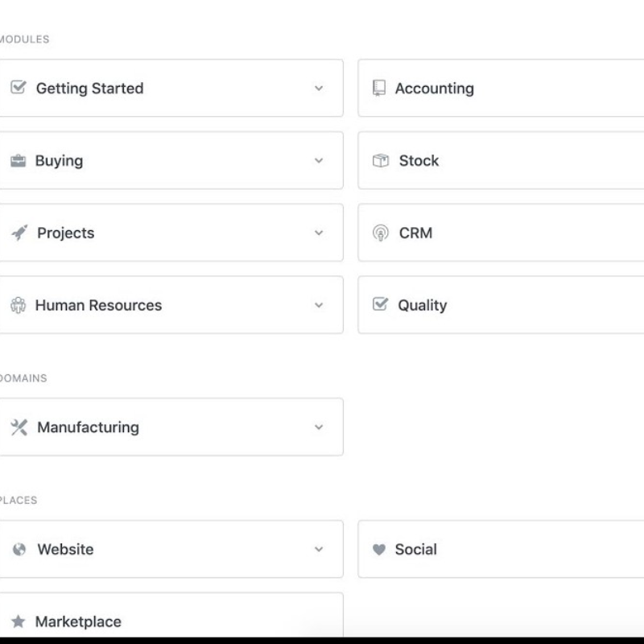This screenshot has height=644, width=644.
Task: Click the CRM broadcast icon
Action: click(381, 233)
